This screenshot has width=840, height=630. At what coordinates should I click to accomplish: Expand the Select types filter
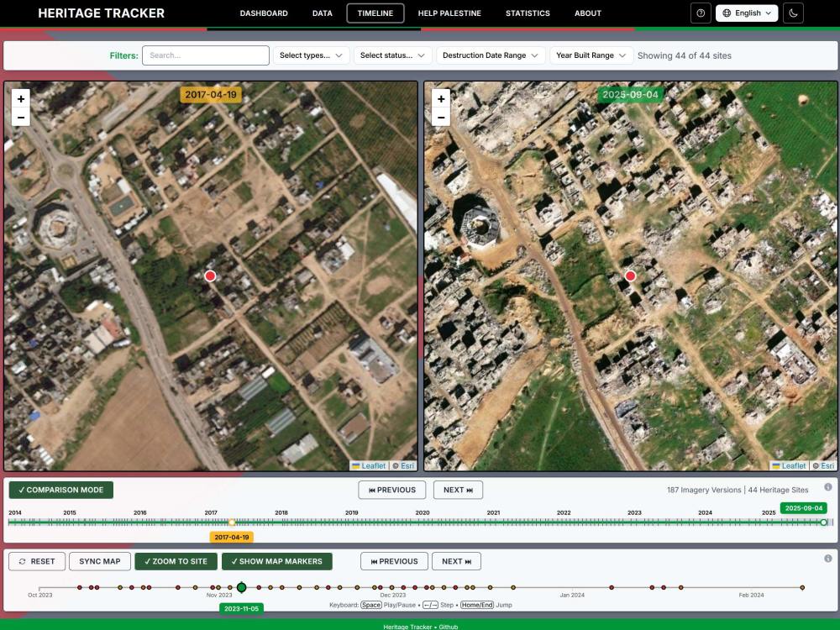312,55
